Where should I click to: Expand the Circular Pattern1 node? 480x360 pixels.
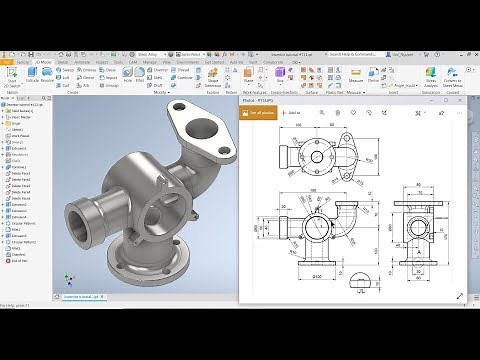(x=3, y=223)
